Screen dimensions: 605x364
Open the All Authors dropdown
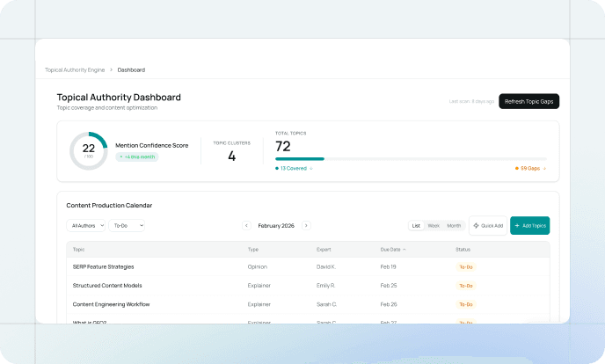coord(86,225)
